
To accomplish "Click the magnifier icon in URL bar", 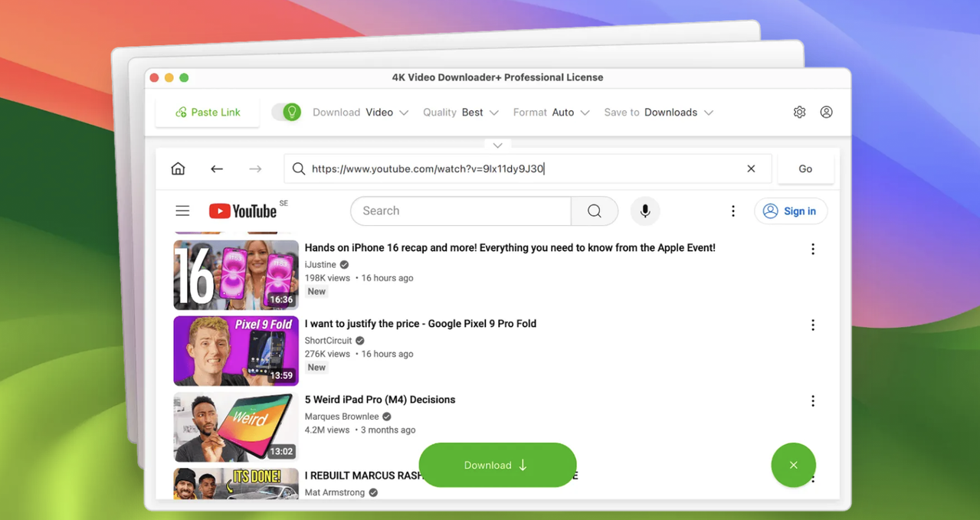I will tap(299, 168).
